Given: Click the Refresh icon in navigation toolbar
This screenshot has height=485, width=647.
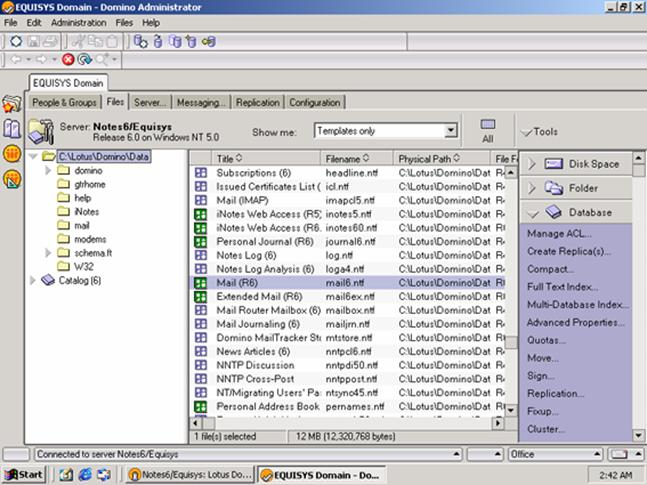Looking at the screenshot, I should point(84,60).
